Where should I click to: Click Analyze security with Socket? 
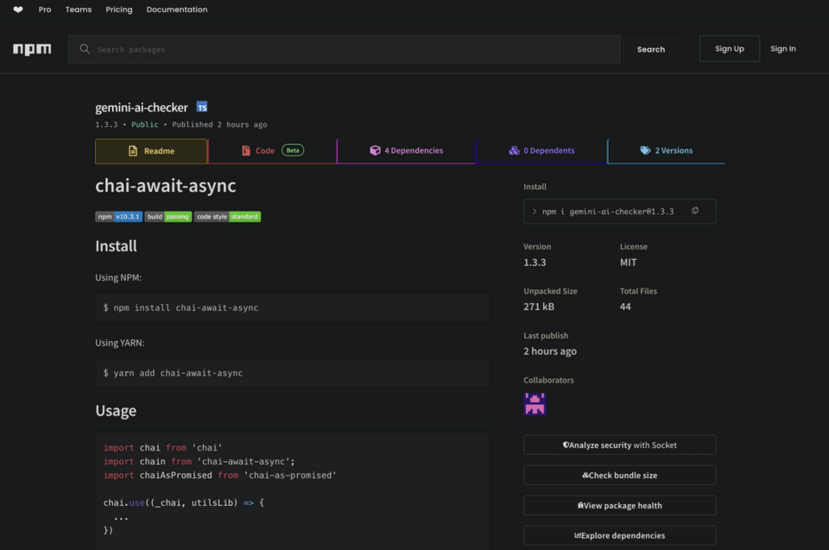point(619,445)
